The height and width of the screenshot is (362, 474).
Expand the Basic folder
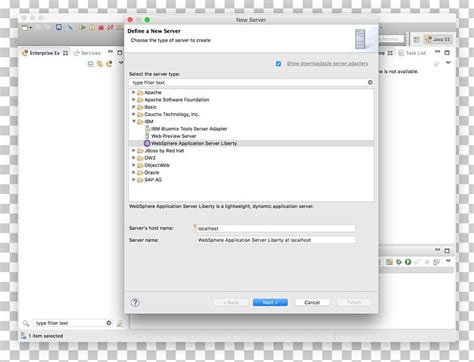[133, 107]
